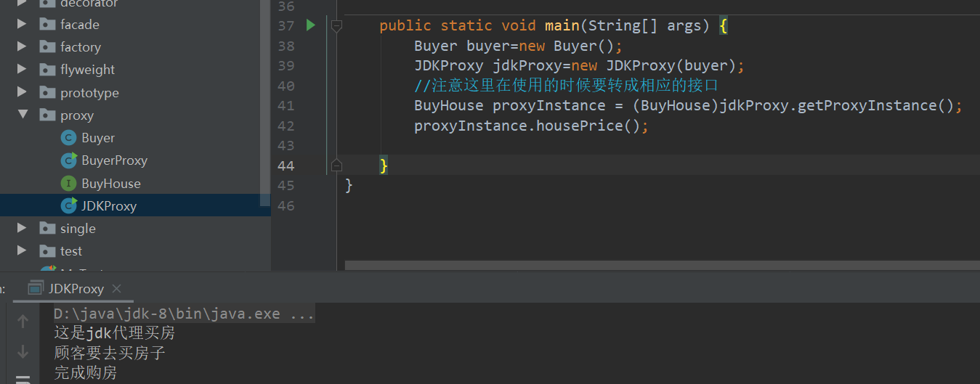Screen dimensions: 980x384
Task: Click the BuyerProxy runnable class icon
Action: pyautogui.click(x=69, y=160)
